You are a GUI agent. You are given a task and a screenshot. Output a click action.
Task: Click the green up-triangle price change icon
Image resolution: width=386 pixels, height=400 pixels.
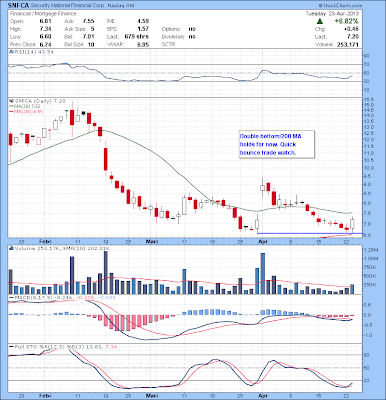[x=320, y=22]
